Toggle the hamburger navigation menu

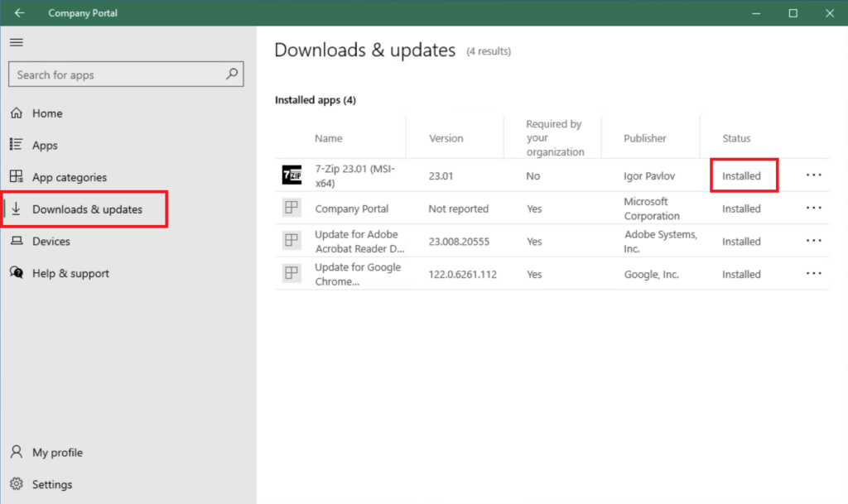click(17, 42)
